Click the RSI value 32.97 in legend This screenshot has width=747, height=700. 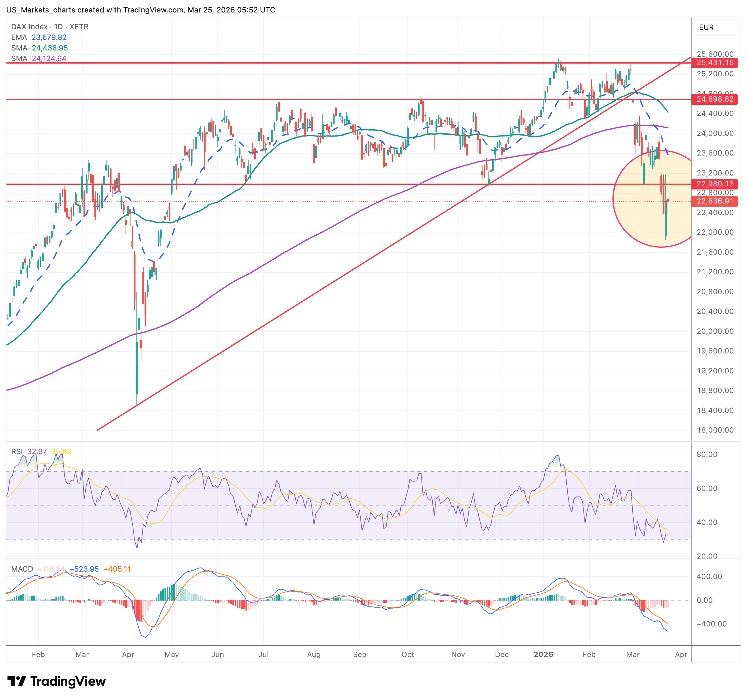tap(37, 451)
